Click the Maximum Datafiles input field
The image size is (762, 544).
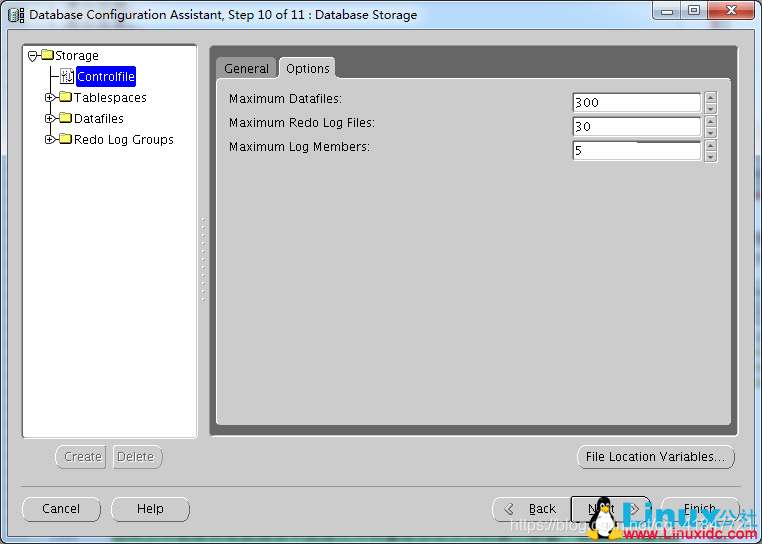637,103
